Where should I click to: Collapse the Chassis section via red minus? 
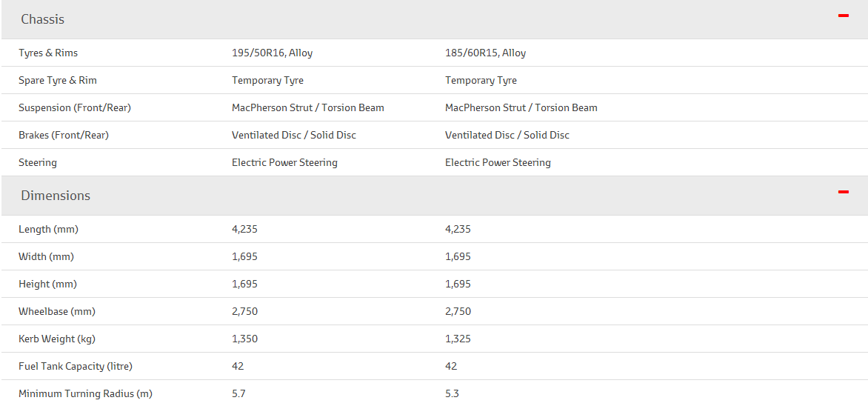[843, 16]
